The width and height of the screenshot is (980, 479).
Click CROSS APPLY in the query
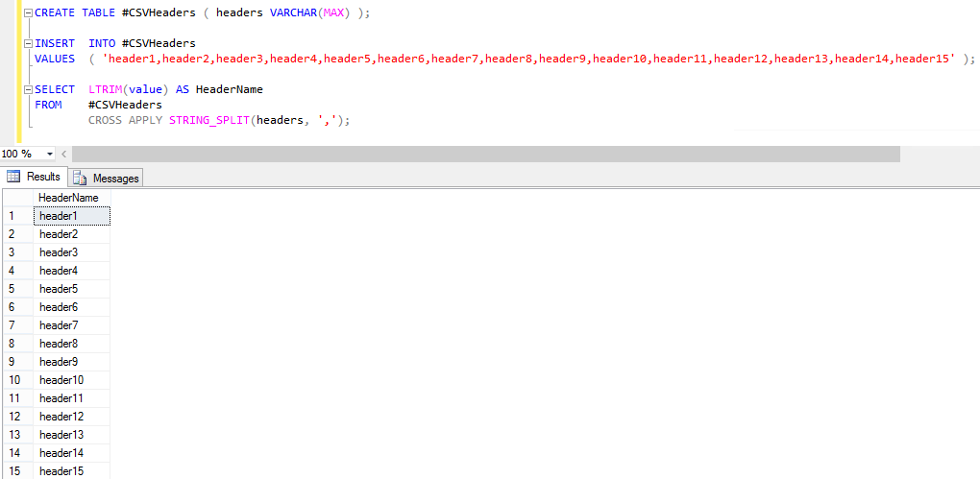pyautogui.click(x=125, y=121)
